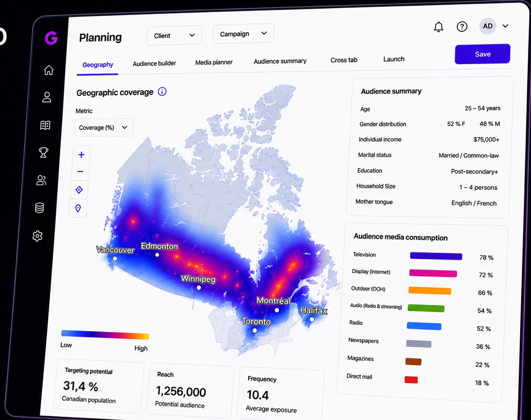The width and height of the screenshot is (531, 420).
Task: Click the Television 78% purple bar
Action: click(436, 256)
